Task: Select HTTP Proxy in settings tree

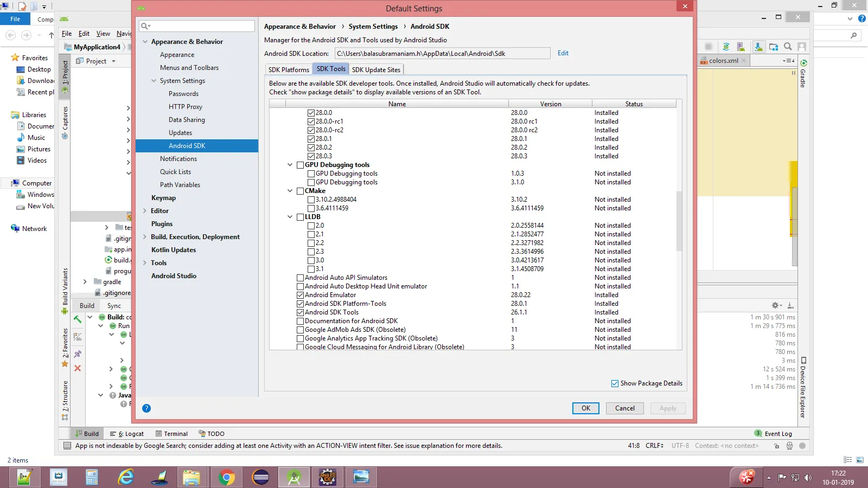Action: tap(186, 107)
